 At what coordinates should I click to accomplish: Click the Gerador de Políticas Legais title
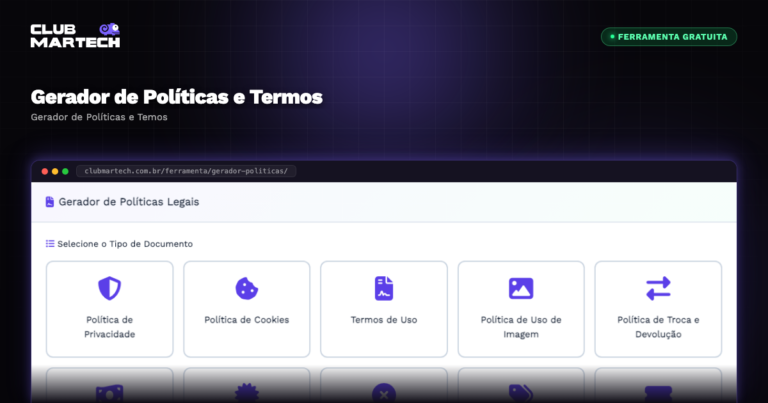[129, 202]
